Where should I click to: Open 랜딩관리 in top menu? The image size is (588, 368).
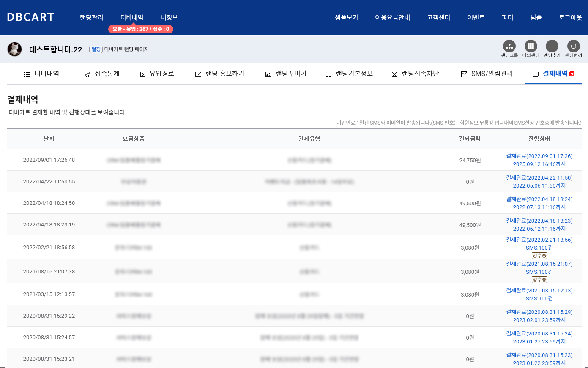tap(91, 17)
